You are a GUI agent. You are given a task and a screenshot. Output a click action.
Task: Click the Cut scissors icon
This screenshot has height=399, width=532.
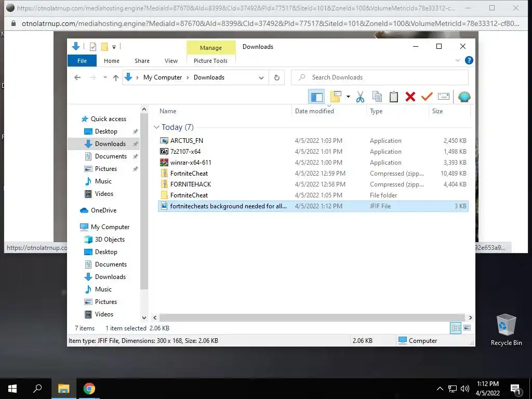[x=360, y=97]
